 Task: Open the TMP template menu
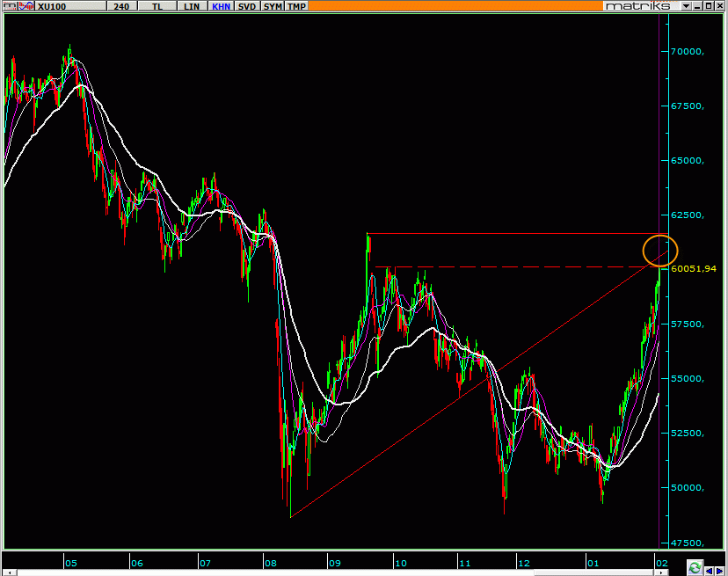pos(297,6)
